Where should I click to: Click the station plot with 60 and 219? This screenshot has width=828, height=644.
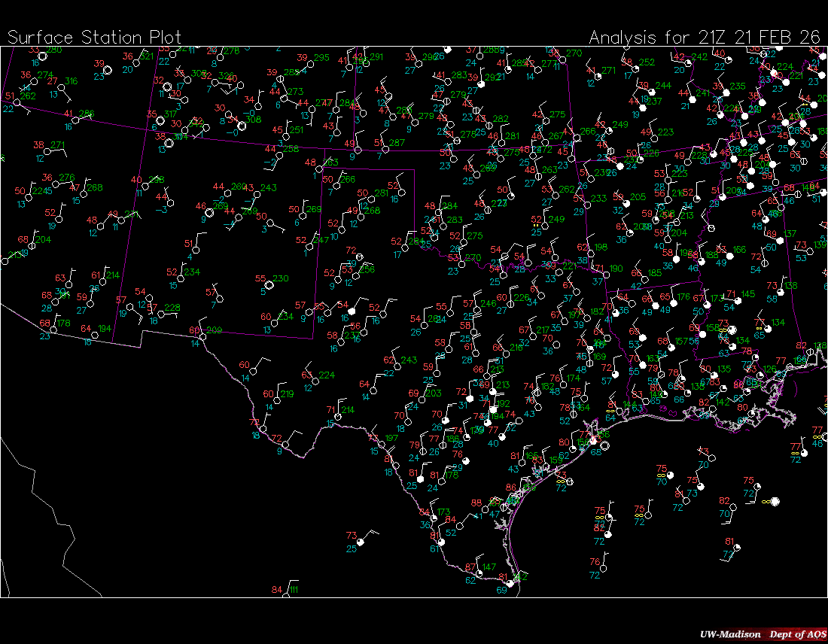click(x=279, y=399)
